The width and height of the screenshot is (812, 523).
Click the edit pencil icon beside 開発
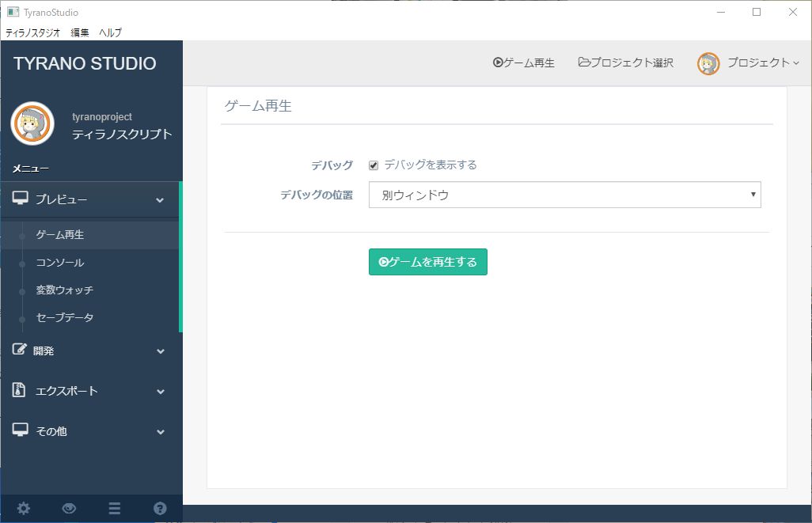click(x=19, y=350)
